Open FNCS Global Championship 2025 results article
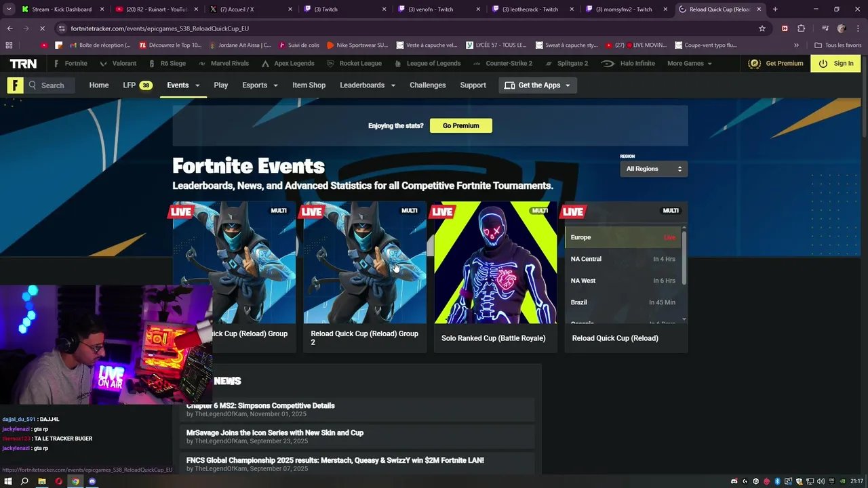 335,460
